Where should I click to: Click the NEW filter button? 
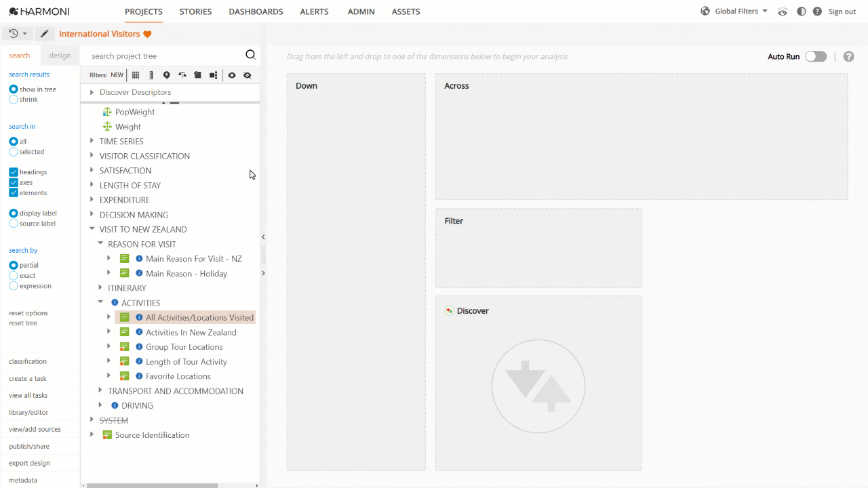click(x=117, y=75)
